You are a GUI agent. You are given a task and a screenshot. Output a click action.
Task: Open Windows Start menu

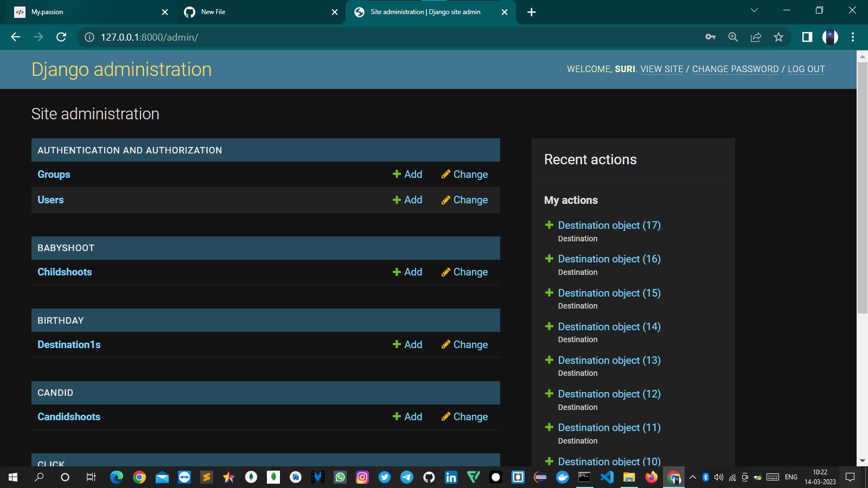pyautogui.click(x=13, y=477)
